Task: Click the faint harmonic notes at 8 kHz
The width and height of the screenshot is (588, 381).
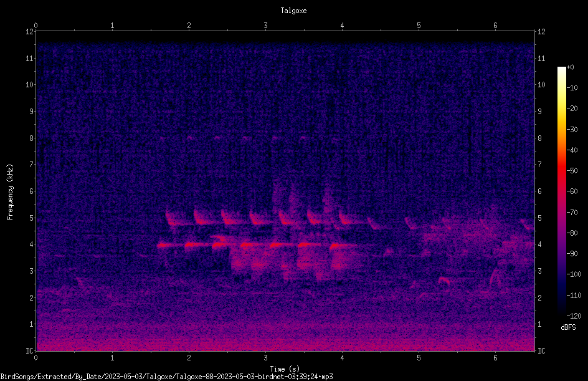Action: [232, 138]
